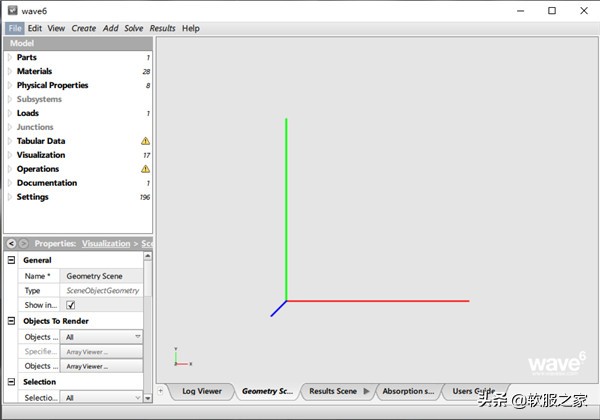Open the Edit menu
Screen dimensions: 600x420
tap(34, 28)
